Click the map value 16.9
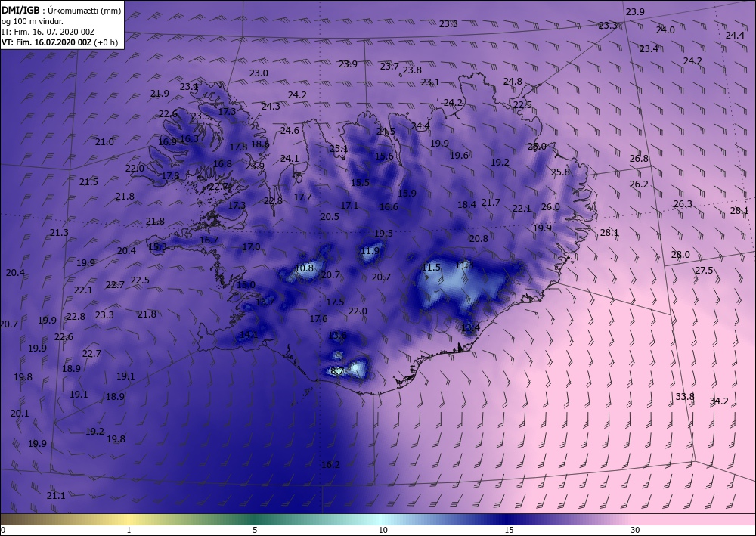The image size is (756, 536). point(167,141)
